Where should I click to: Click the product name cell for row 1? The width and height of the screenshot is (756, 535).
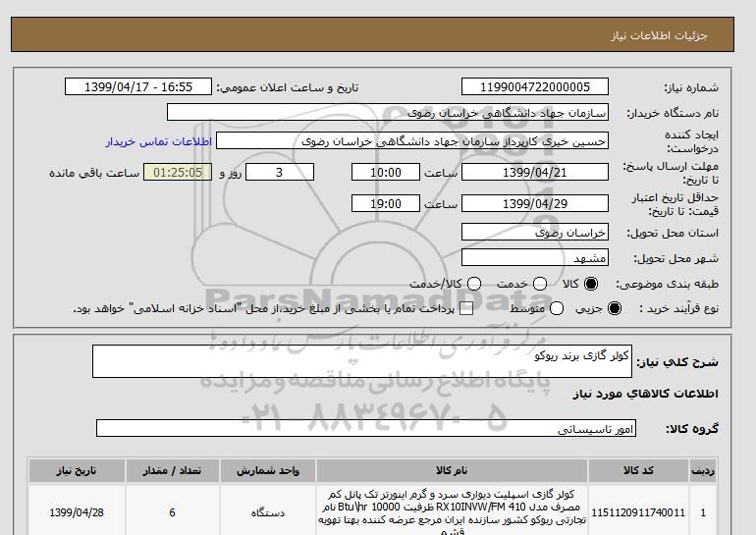pos(452,512)
